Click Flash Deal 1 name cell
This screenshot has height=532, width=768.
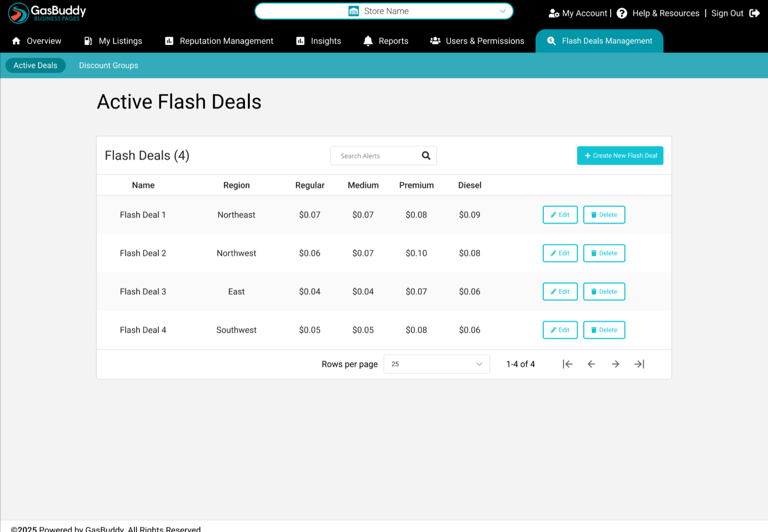(x=143, y=215)
